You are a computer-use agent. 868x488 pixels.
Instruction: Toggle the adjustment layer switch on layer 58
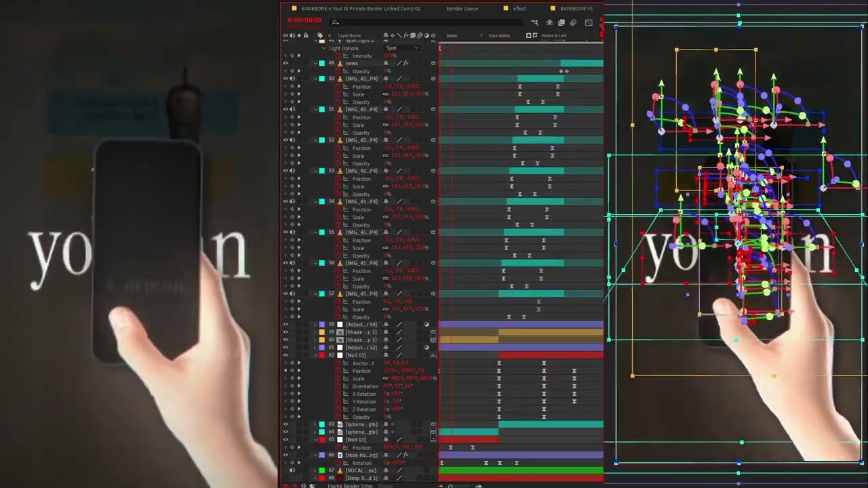click(x=427, y=325)
